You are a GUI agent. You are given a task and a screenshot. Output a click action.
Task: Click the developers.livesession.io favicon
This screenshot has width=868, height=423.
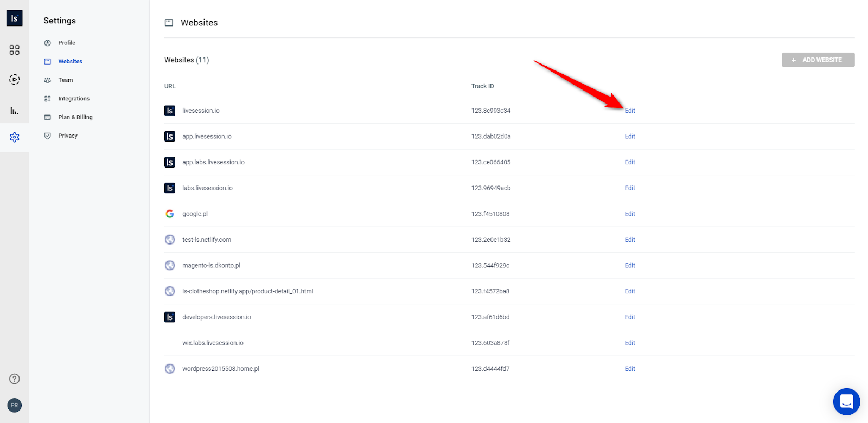point(170,317)
